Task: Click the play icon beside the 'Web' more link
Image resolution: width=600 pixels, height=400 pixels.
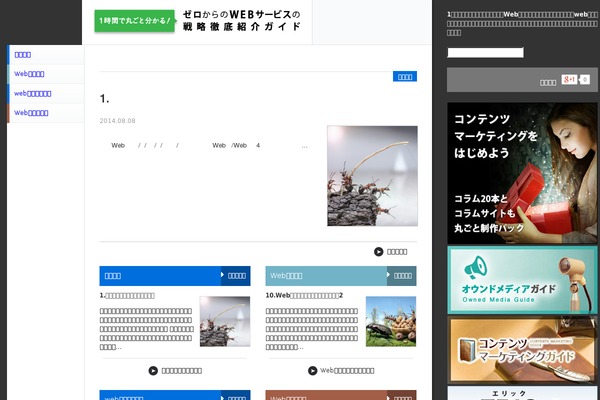Action: [x=313, y=371]
